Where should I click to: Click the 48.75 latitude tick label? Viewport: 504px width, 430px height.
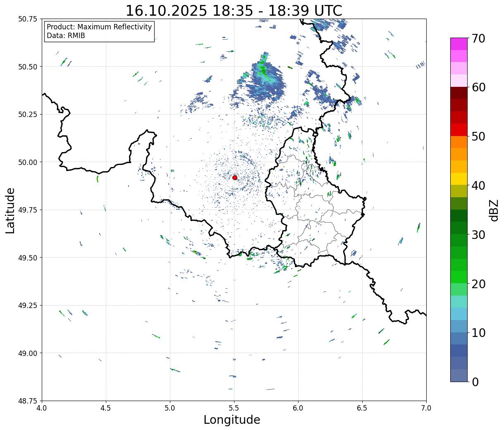28,401
